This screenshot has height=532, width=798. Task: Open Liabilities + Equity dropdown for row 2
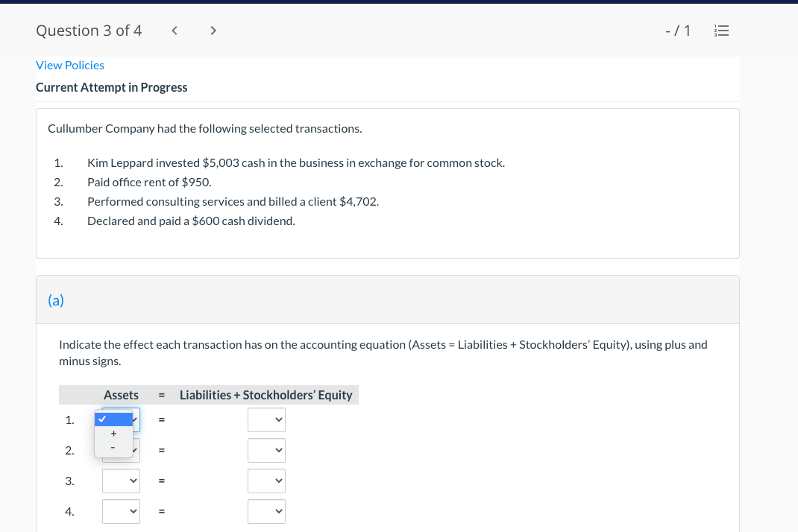click(x=266, y=450)
